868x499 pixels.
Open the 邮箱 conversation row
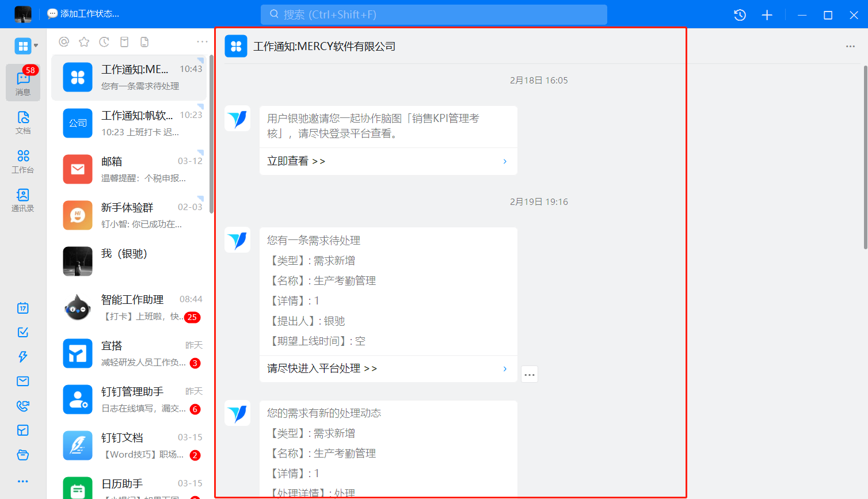click(x=129, y=169)
